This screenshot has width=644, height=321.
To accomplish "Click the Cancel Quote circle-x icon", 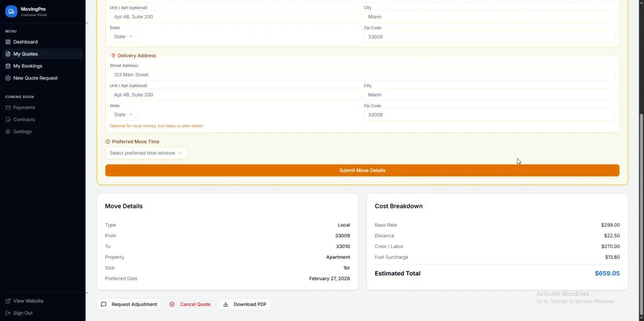I will pyautogui.click(x=172, y=304).
